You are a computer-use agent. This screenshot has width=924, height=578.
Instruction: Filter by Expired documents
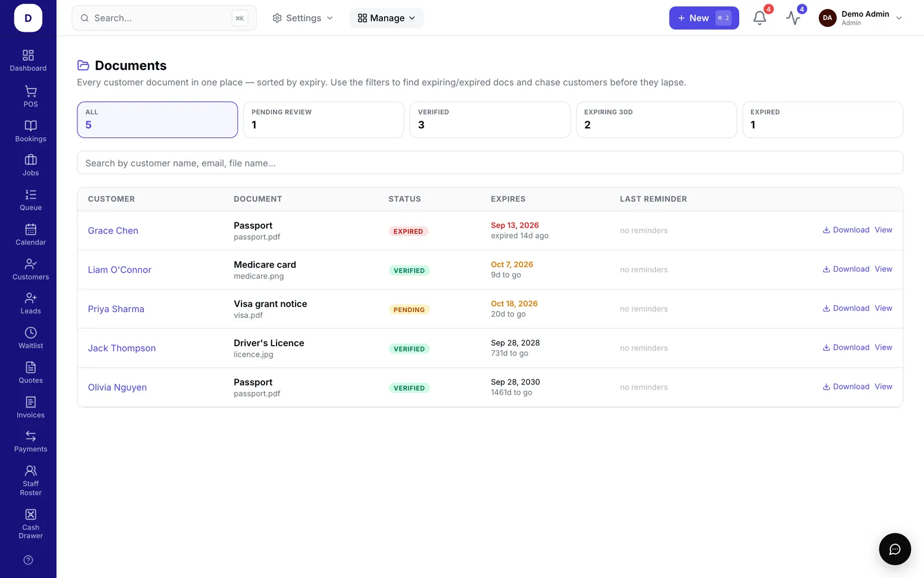(823, 120)
